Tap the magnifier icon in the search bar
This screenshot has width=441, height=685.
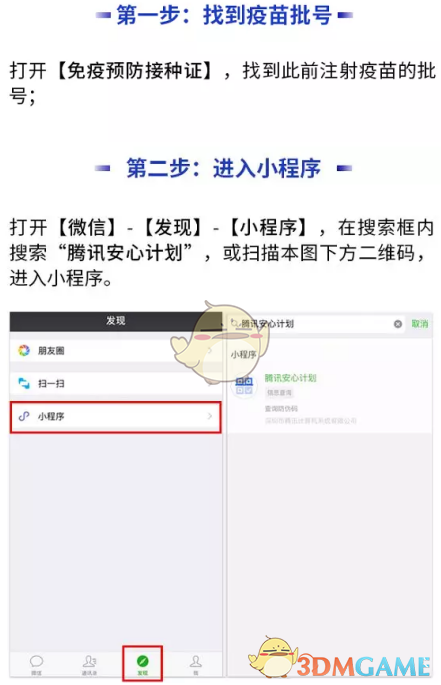(235, 323)
